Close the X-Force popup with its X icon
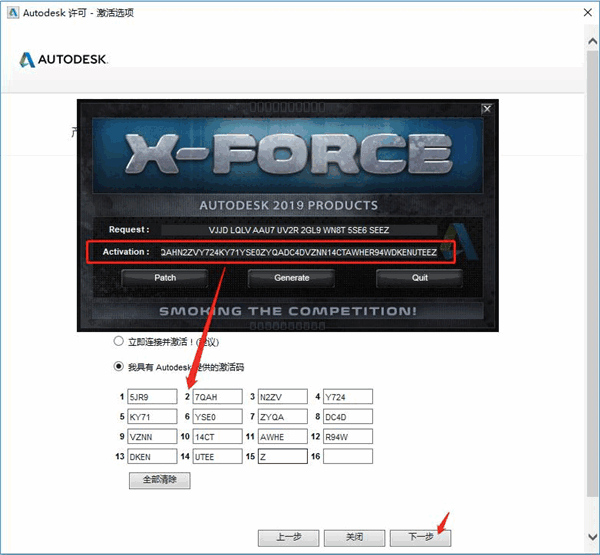600x555 pixels. pyautogui.click(x=486, y=108)
